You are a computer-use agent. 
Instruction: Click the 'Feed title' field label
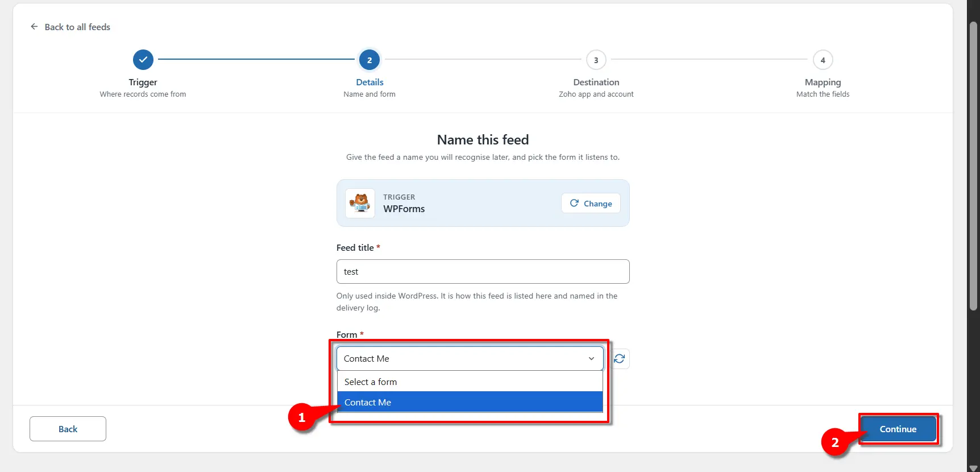pos(355,247)
